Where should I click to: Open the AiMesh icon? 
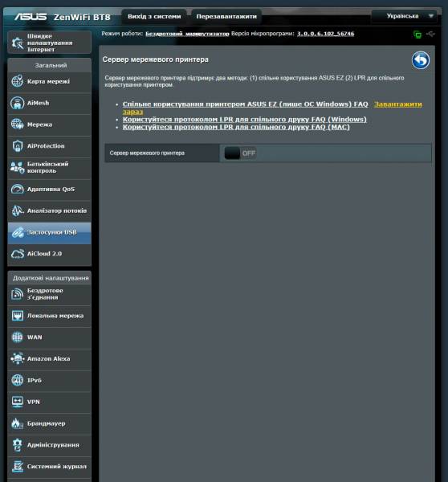click(17, 103)
